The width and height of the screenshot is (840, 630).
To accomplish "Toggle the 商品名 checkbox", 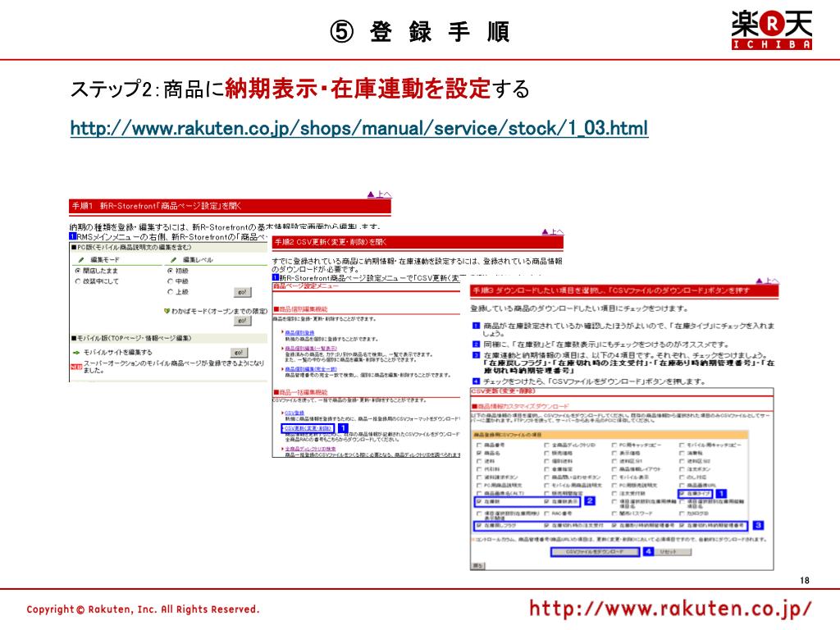I will coord(479,453).
